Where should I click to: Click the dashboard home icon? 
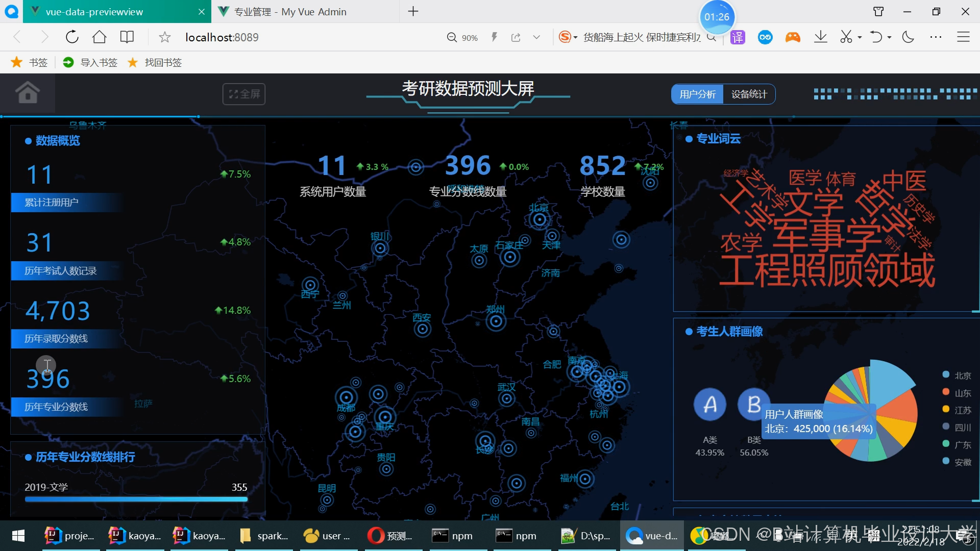(x=28, y=93)
